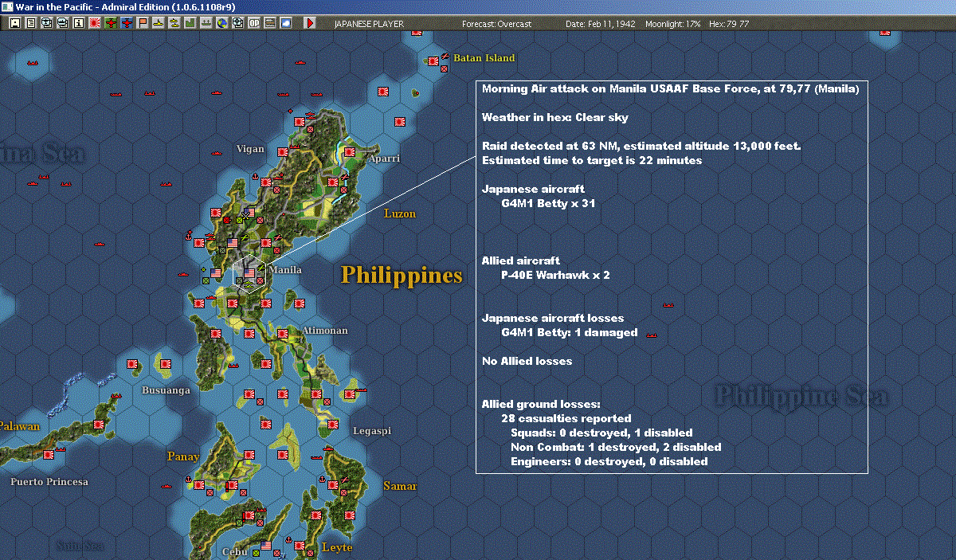Screen dimensions: 956x560
Task: Select Japanese flag above Puerto Princesa label
Action: click(49, 455)
